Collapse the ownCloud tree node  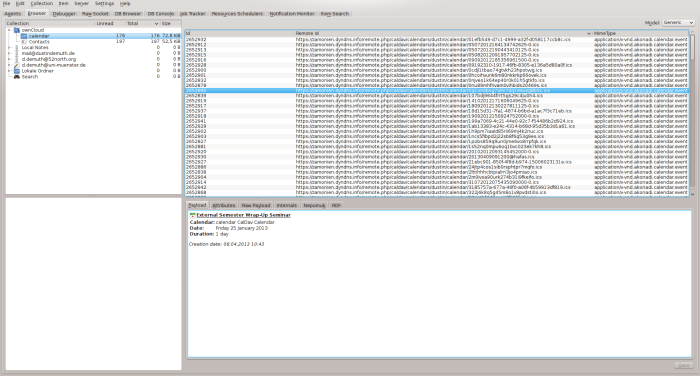pos(9,30)
